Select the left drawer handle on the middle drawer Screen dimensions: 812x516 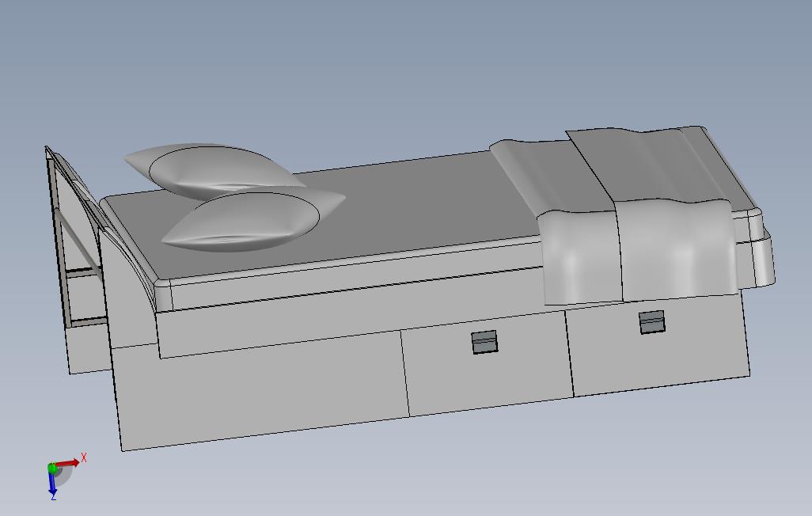(x=484, y=342)
